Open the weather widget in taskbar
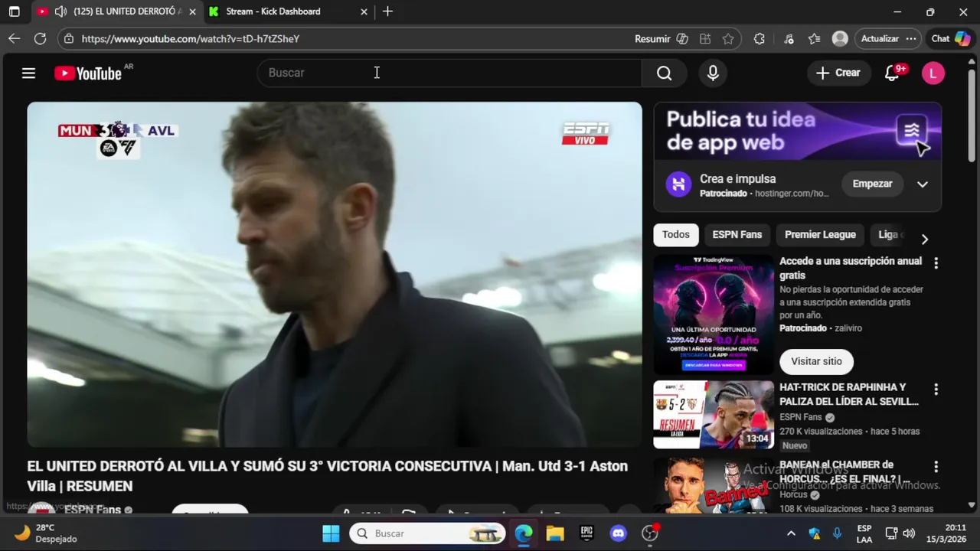The height and width of the screenshot is (551, 980). coord(47,533)
